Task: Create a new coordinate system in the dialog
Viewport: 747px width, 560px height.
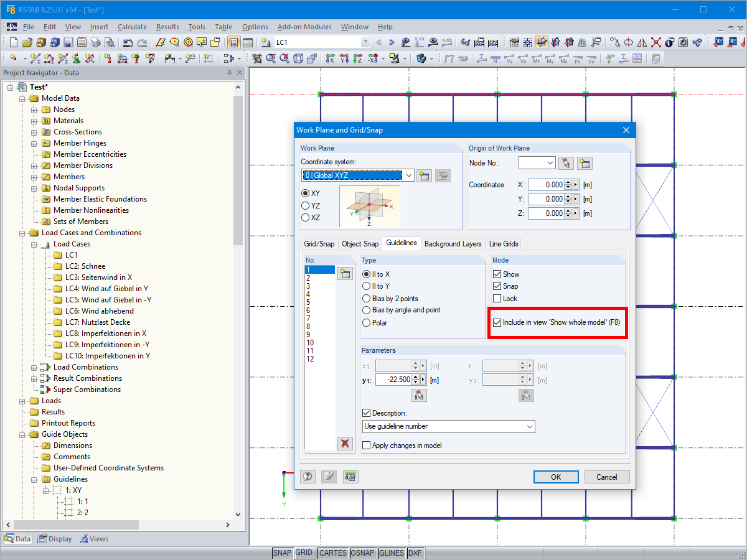Action: (x=424, y=175)
